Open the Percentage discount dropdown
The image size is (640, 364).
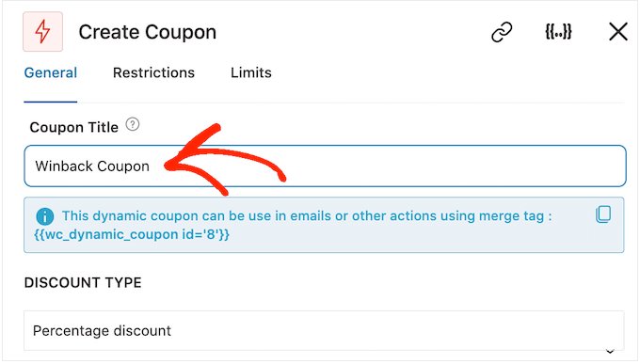pyautogui.click(x=324, y=331)
